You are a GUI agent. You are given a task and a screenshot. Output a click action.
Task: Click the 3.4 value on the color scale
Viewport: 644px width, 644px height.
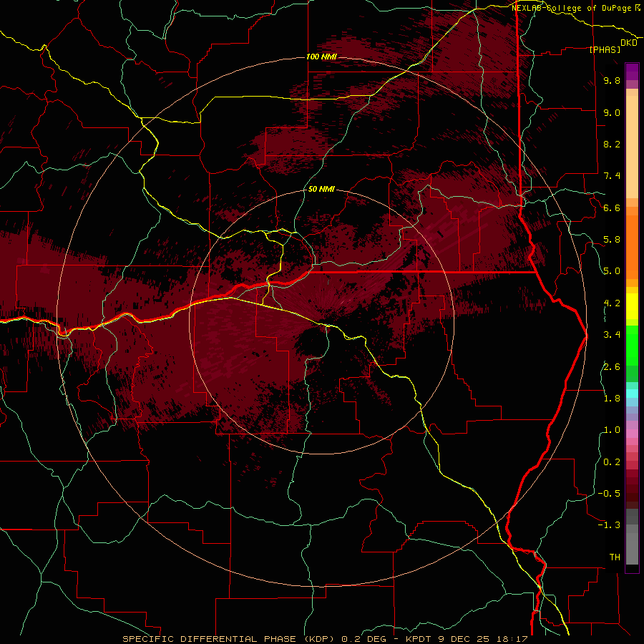tap(612, 335)
